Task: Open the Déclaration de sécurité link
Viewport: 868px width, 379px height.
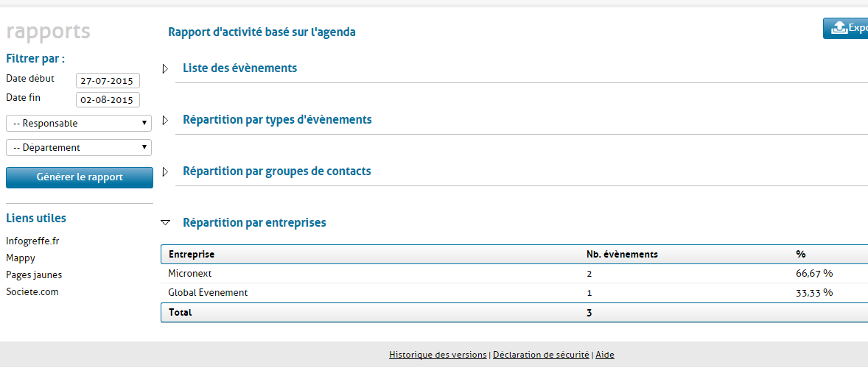Action: pos(541,355)
